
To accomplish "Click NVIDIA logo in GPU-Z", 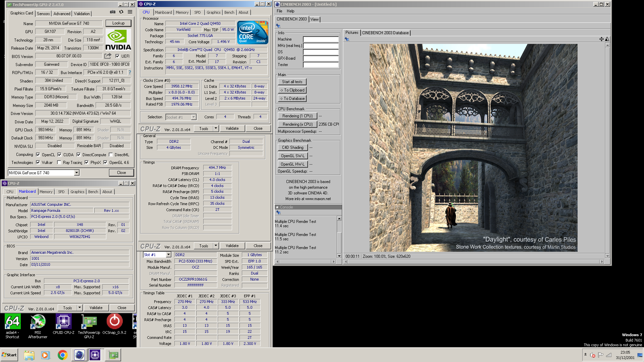I will pyautogui.click(x=118, y=40).
